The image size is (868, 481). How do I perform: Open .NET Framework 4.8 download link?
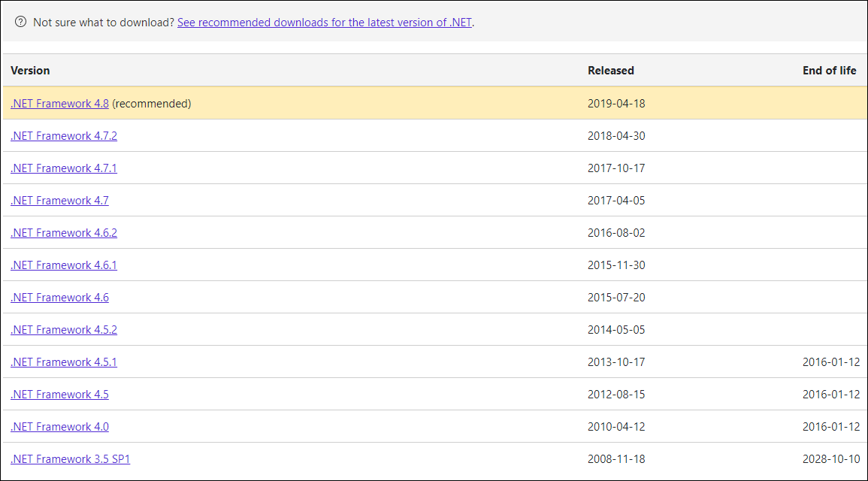pyautogui.click(x=60, y=104)
